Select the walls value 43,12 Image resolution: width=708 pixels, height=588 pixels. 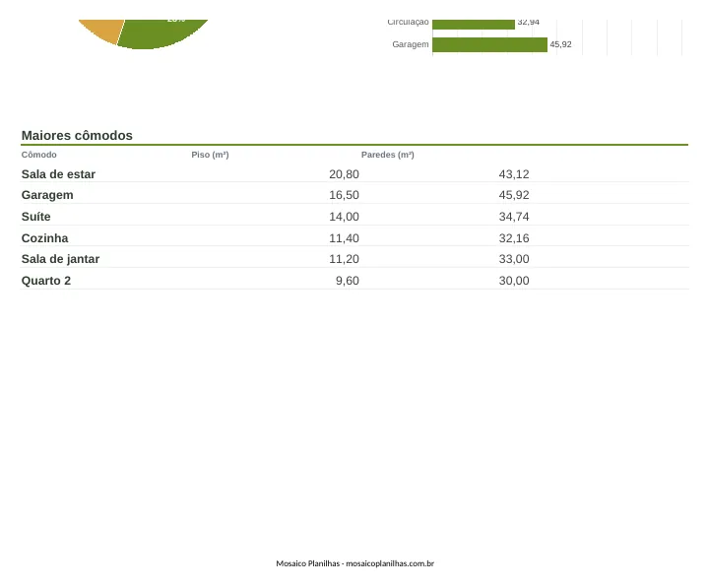click(514, 174)
